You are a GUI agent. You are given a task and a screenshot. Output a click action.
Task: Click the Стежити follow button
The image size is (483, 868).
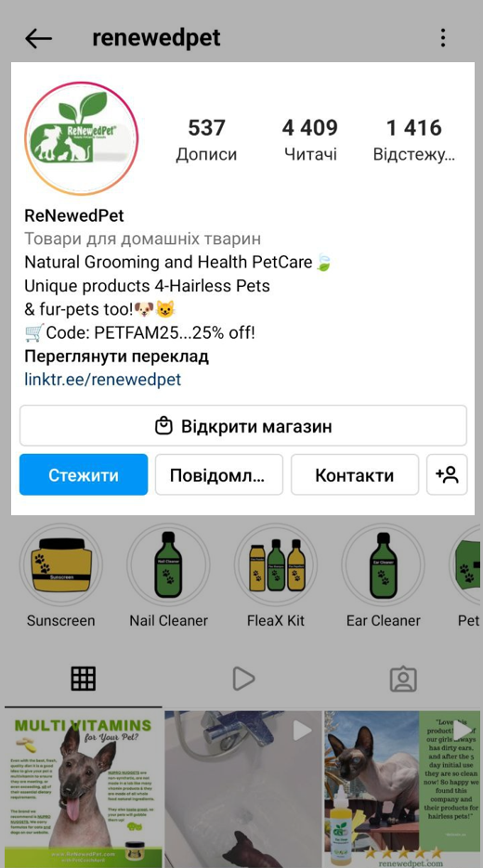click(x=84, y=474)
